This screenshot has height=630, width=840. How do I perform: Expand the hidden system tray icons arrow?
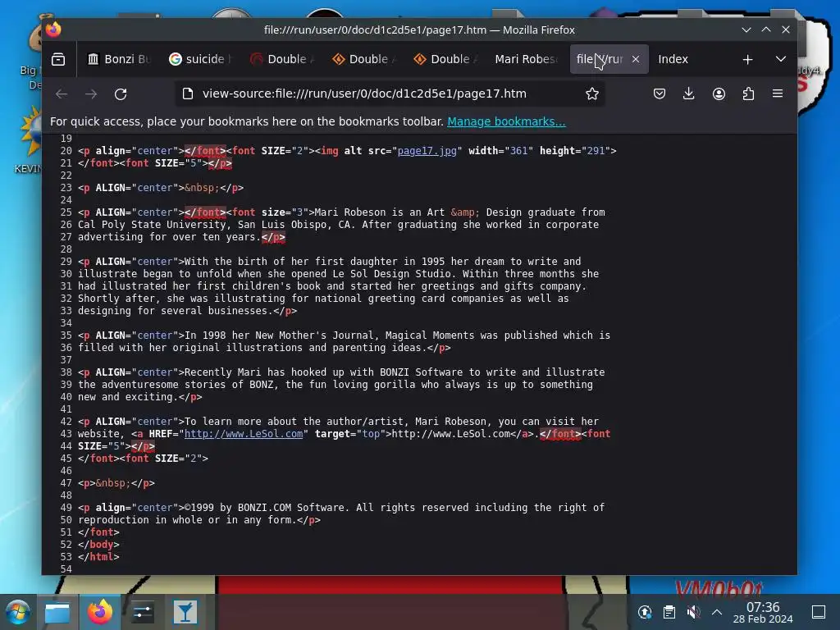(x=717, y=612)
